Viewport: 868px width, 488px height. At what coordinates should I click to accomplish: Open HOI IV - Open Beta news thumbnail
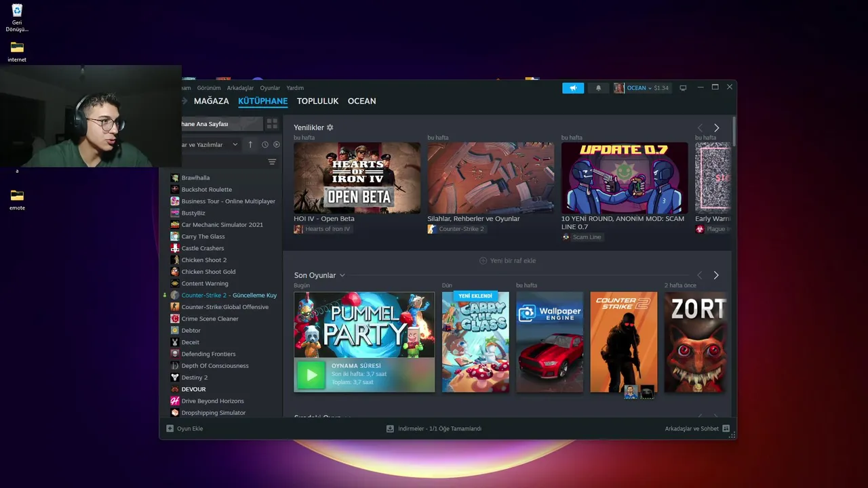[357, 178]
